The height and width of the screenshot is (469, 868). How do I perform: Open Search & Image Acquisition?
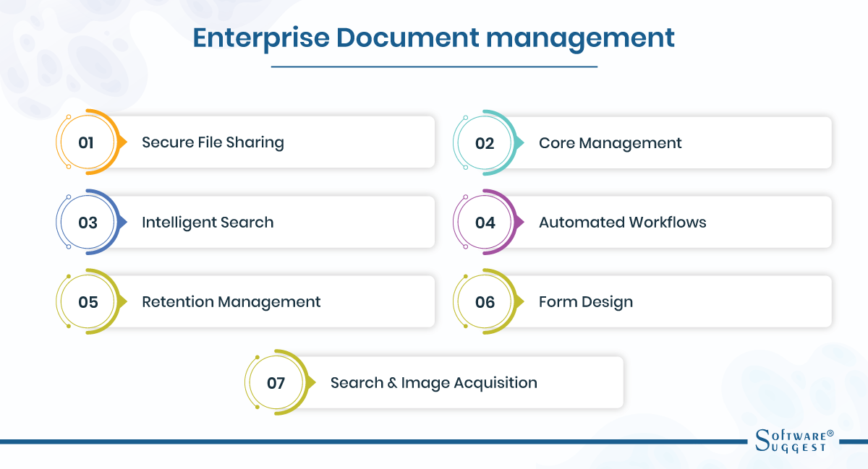[433, 382]
